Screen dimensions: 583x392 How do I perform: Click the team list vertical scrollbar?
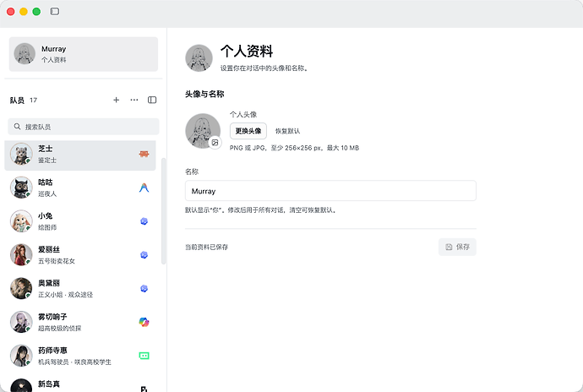[163, 211]
